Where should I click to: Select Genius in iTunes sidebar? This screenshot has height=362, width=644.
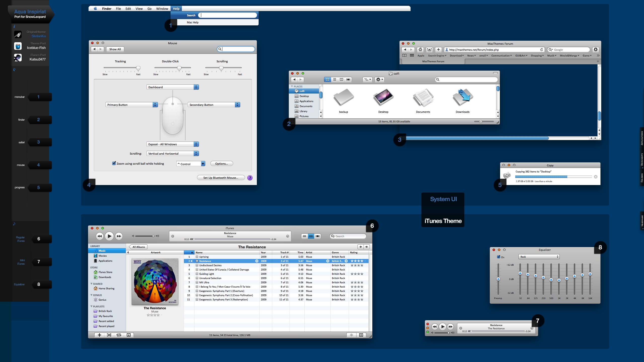102,300
